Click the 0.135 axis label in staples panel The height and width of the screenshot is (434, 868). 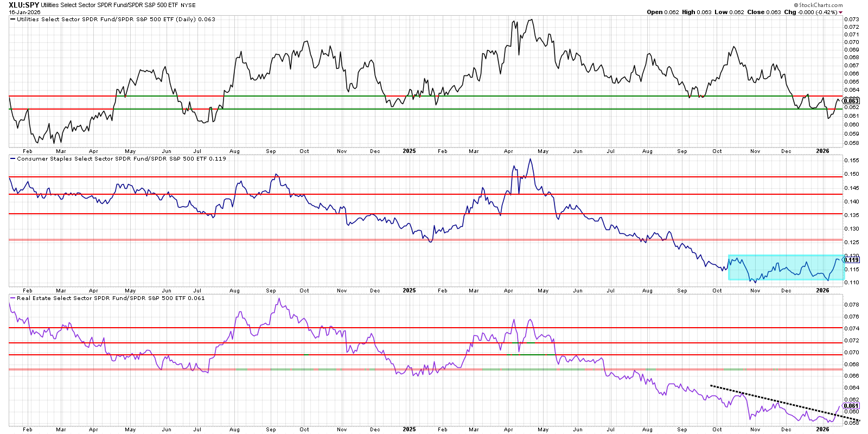coord(852,215)
